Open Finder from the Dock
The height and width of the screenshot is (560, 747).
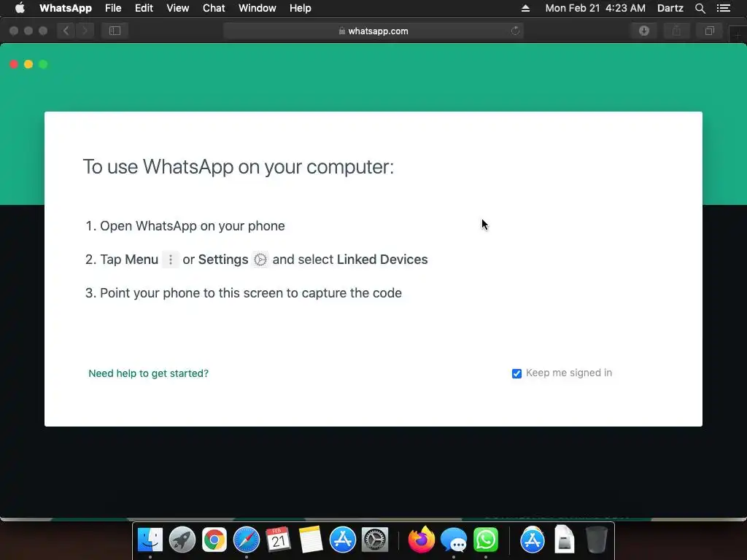(x=150, y=540)
